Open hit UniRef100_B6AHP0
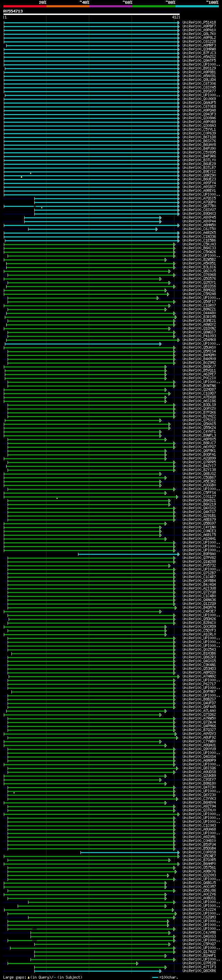The height and width of the screenshot is (980, 222). 199,864
